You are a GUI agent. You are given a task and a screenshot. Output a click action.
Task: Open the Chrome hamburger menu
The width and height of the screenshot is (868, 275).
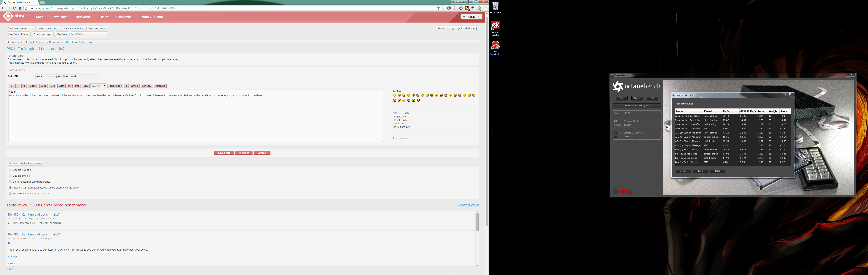pos(486,8)
